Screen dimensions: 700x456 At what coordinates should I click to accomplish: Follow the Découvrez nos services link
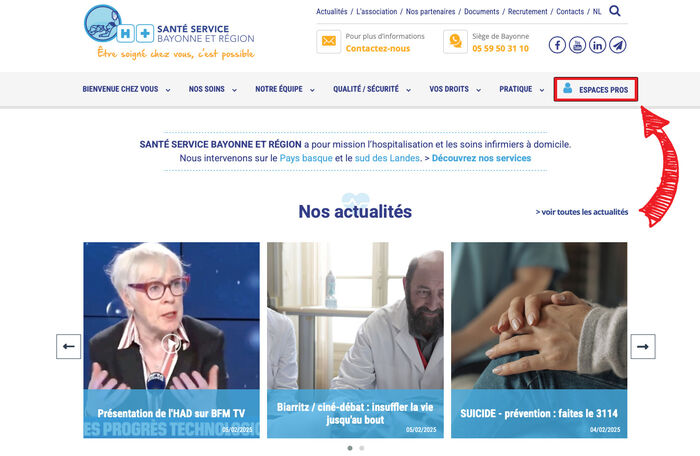tap(481, 158)
